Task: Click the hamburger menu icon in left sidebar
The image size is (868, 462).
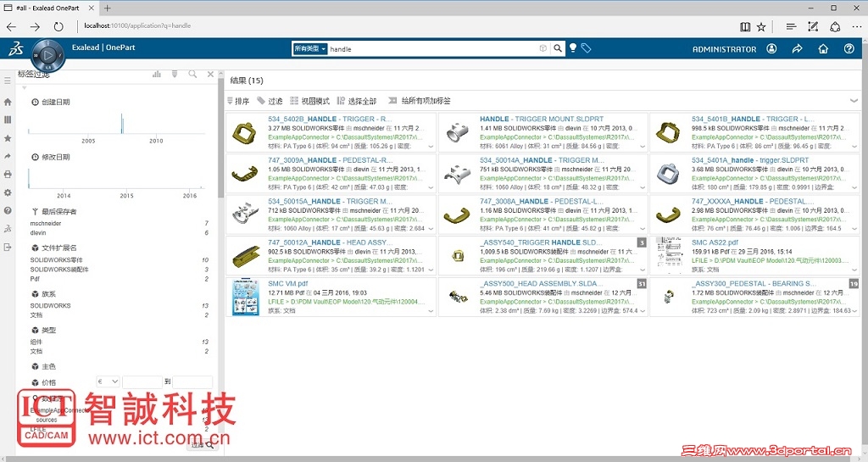Action: pyautogui.click(x=7, y=81)
